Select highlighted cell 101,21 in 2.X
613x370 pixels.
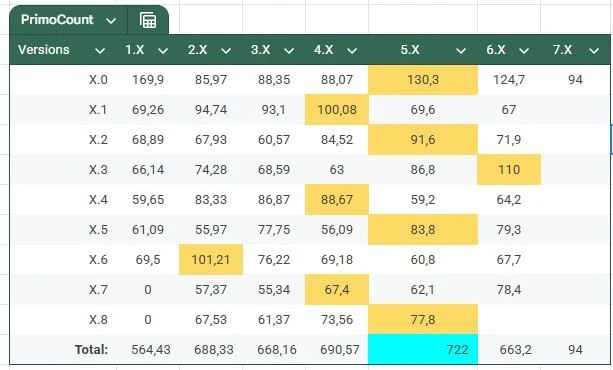click(211, 260)
